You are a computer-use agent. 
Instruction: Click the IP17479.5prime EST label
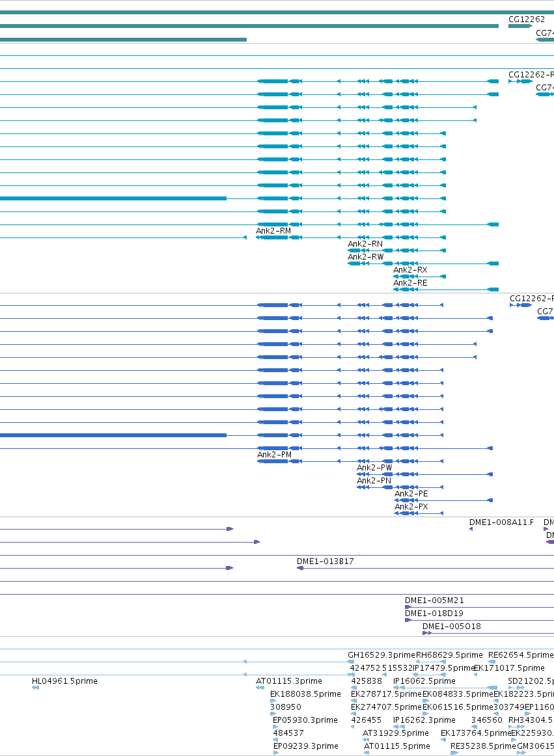tap(444, 668)
